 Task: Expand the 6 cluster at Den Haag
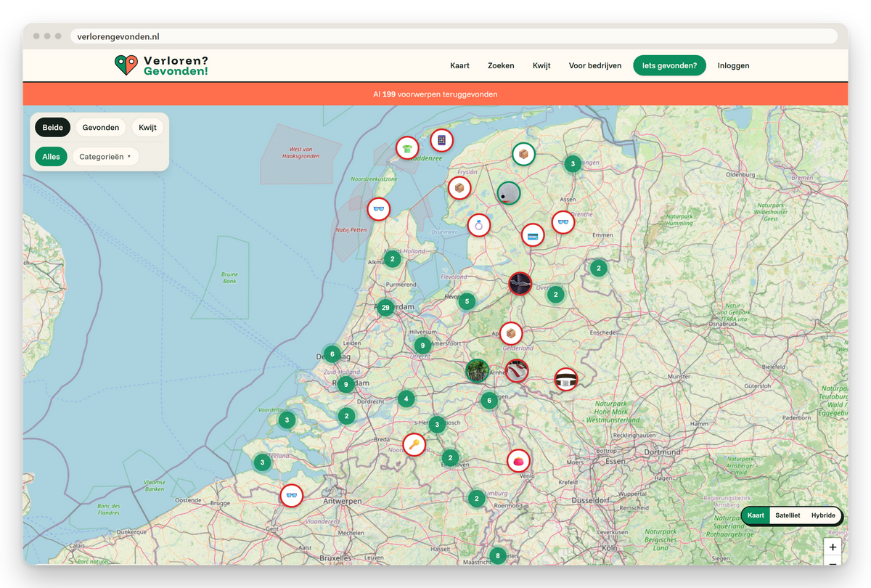pyautogui.click(x=332, y=354)
